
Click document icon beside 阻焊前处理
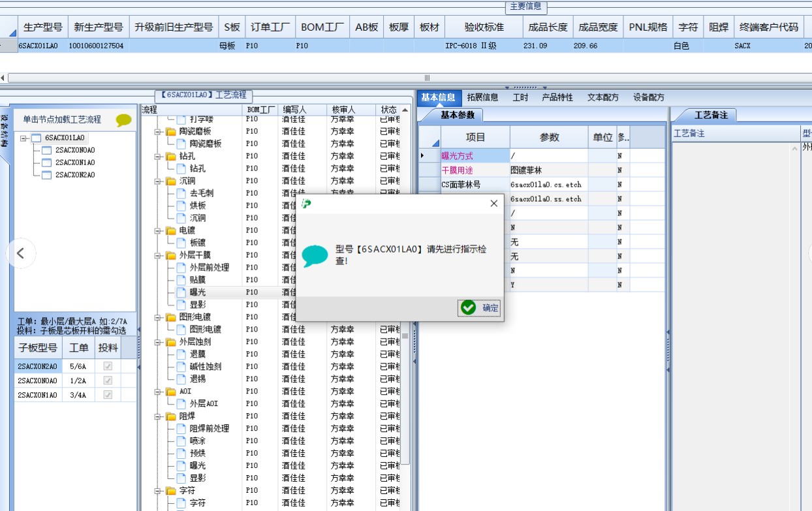pos(181,429)
